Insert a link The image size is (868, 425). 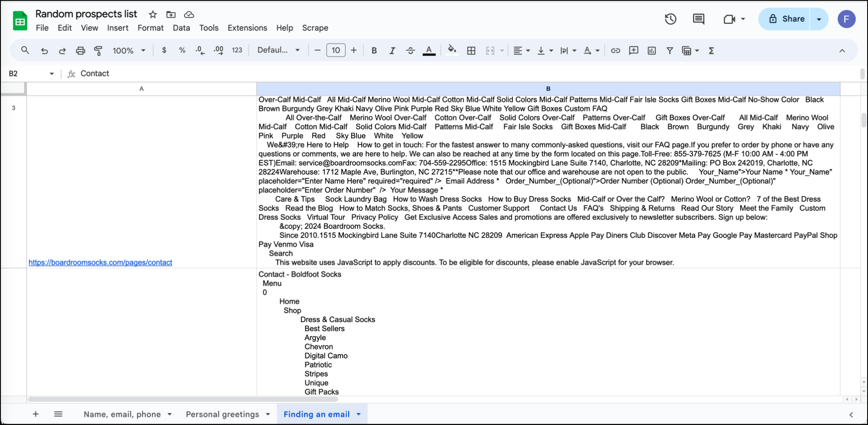(x=615, y=50)
